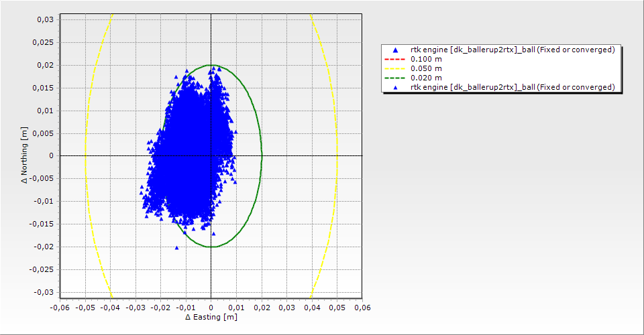Click the green 0.020 m circle in plot
This screenshot has height=335, width=644.
261,156
